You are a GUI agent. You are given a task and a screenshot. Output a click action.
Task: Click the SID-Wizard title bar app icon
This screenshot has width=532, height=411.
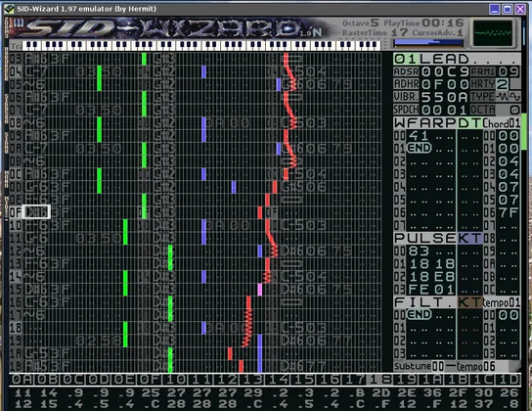coord(9,9)
